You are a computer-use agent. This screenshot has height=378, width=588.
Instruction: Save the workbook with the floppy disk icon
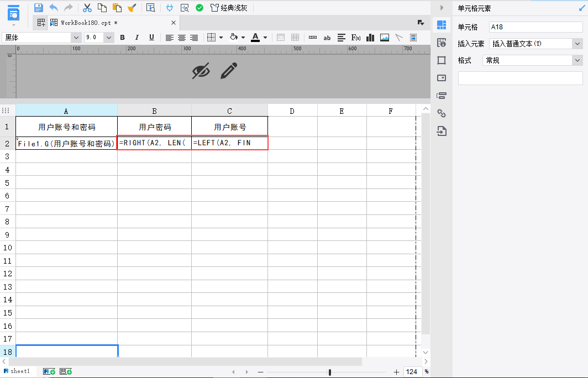[x=38, y=8]
